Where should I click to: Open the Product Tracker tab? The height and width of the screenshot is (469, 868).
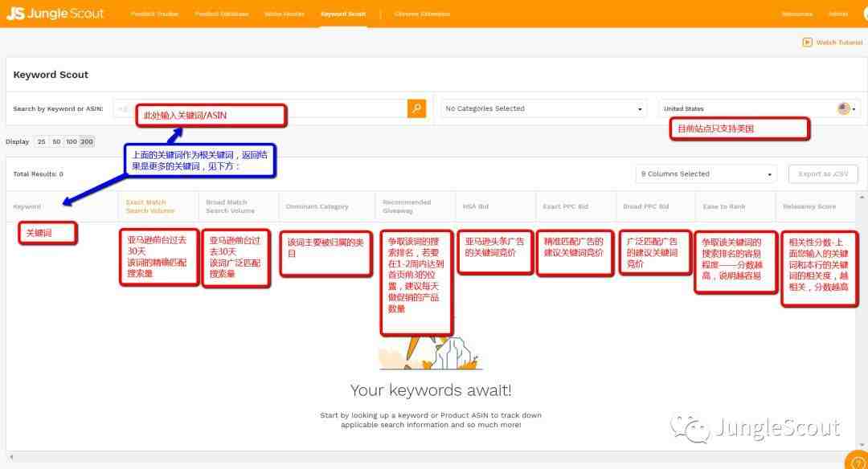(x=154, y=14)
